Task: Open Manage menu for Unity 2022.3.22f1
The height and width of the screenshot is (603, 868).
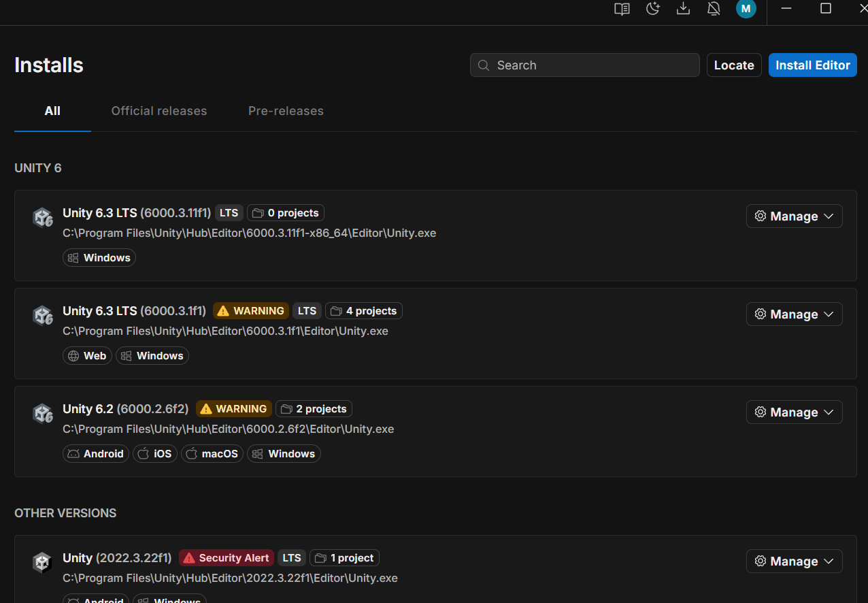Action: [x=794, y=561]
